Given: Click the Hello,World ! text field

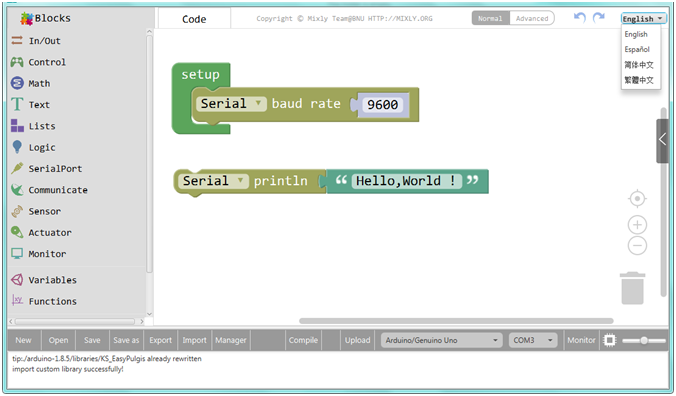Looking at the screenshot, I should (406, 181).
